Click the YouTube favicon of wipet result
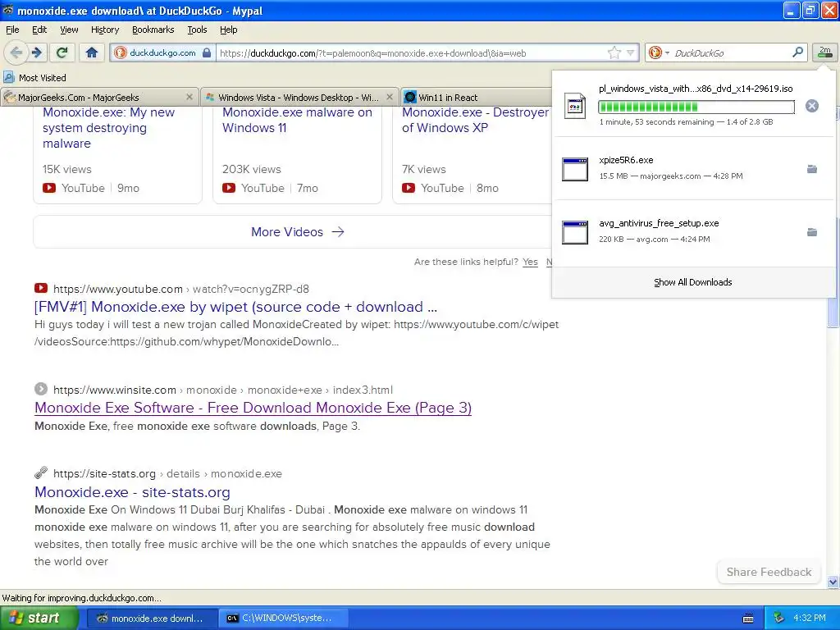 [x=41, y=288]
